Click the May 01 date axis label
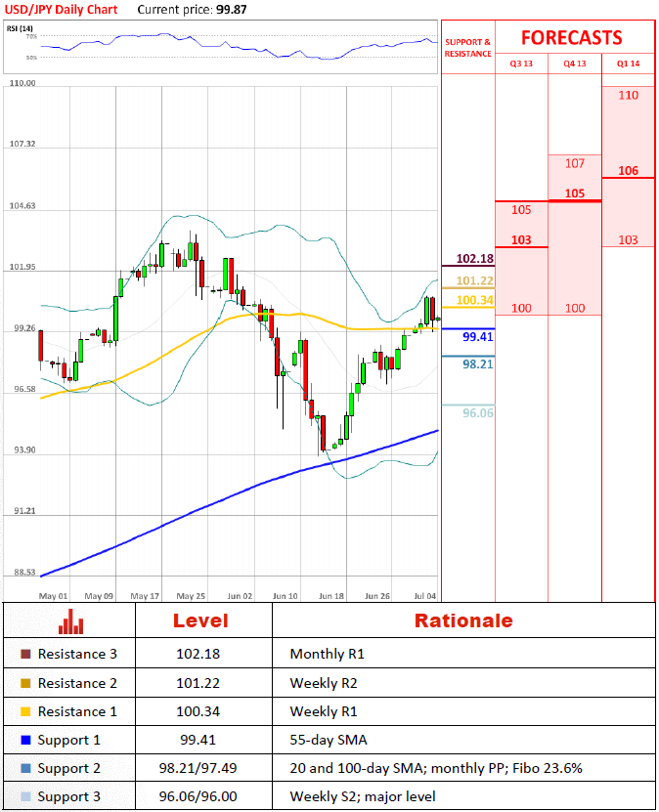The width and height of the screenshot is (659, 812). pyautogui.click(x=54, y=596)
